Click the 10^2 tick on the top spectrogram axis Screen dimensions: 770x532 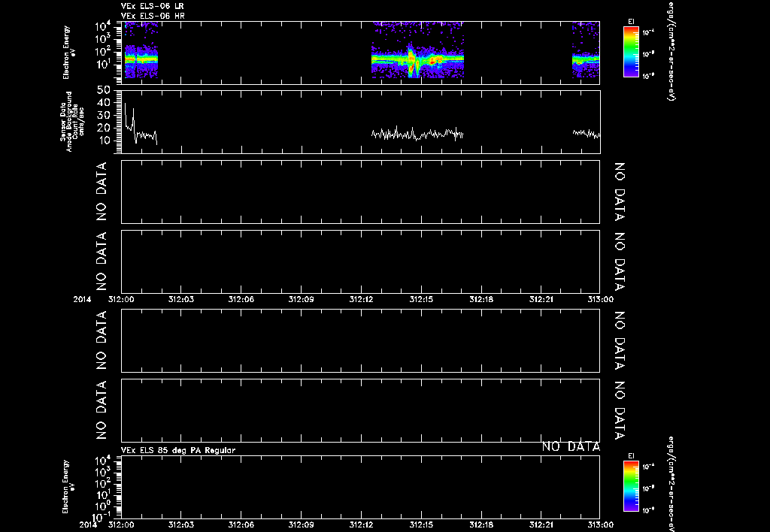coord(103,51)
